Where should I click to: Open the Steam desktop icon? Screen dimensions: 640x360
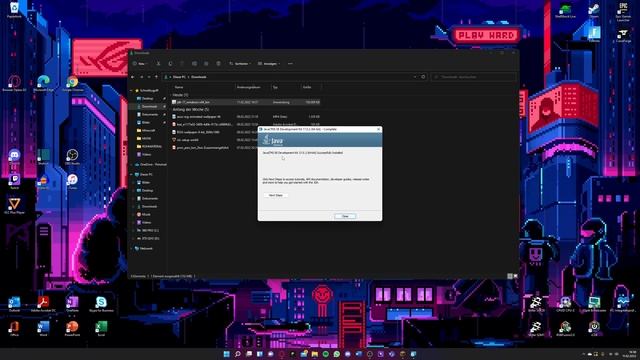point(594,10)
